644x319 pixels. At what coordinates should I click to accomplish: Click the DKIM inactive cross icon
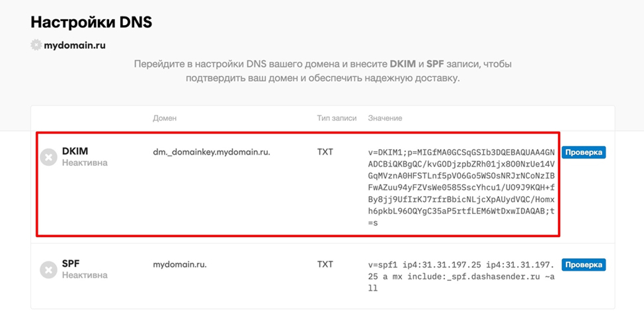(48, 157)
